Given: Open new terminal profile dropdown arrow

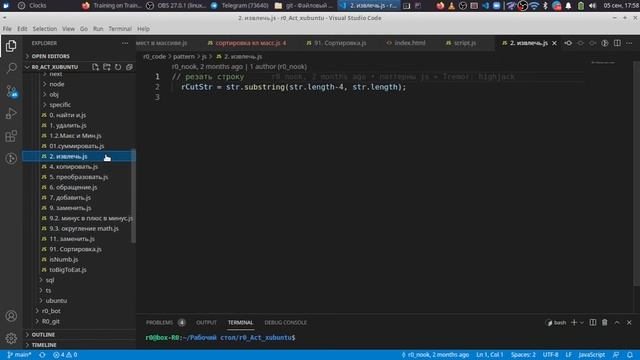Looking at the screenshot, I should tap(582, 322).
